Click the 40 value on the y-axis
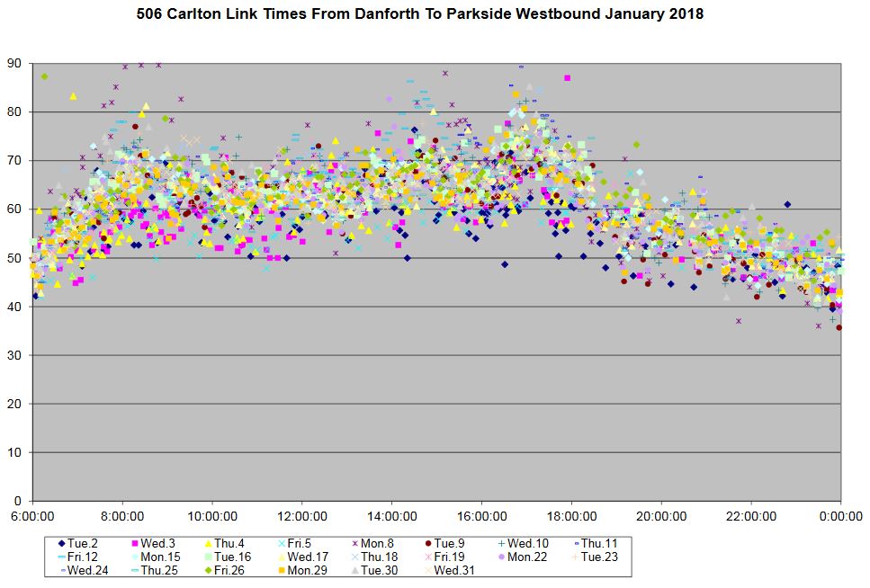 14,307
